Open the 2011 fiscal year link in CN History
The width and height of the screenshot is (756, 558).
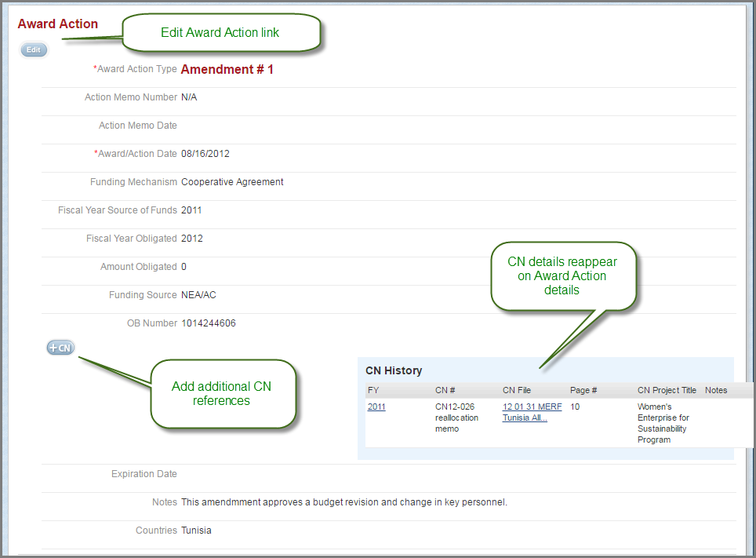[x=376, y=407]
